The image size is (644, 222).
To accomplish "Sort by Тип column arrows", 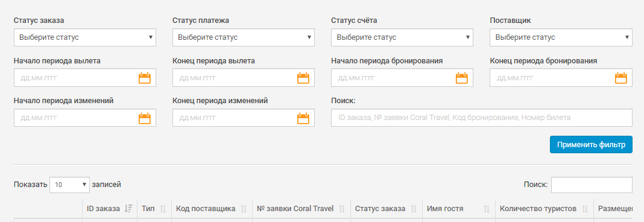I will point(163,209).
